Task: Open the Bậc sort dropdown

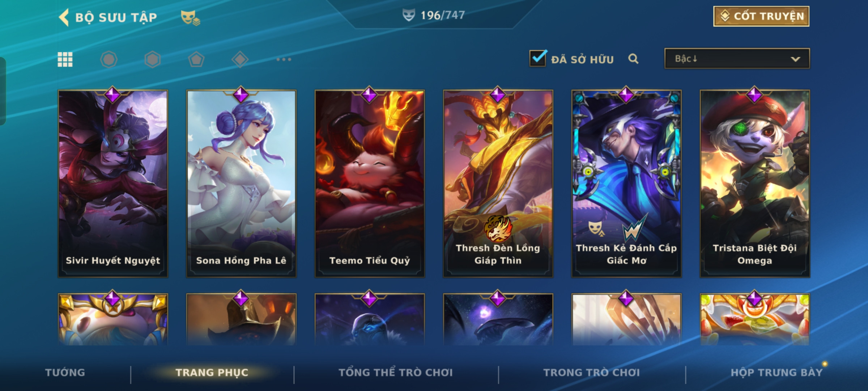Action: click(737, 59)
